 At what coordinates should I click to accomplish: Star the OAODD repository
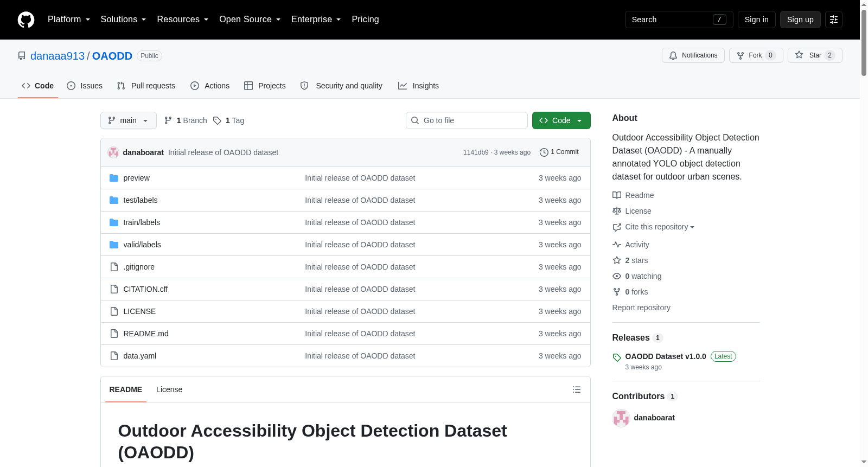(x=815, y=55)
